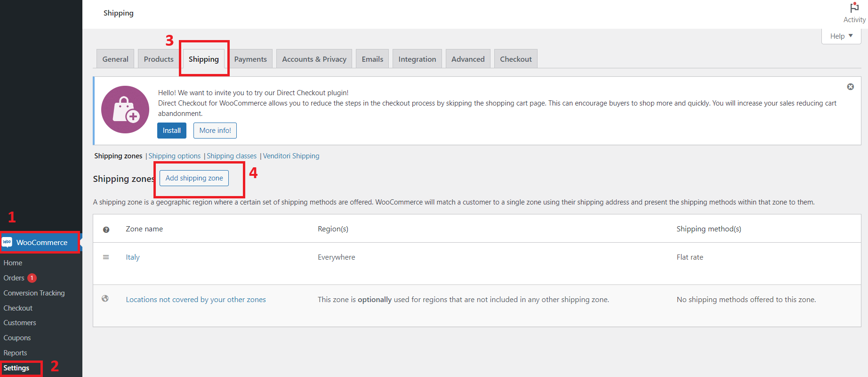Expand the Help dropdown
The image size is (868, 377).
(x=841, y=36)
